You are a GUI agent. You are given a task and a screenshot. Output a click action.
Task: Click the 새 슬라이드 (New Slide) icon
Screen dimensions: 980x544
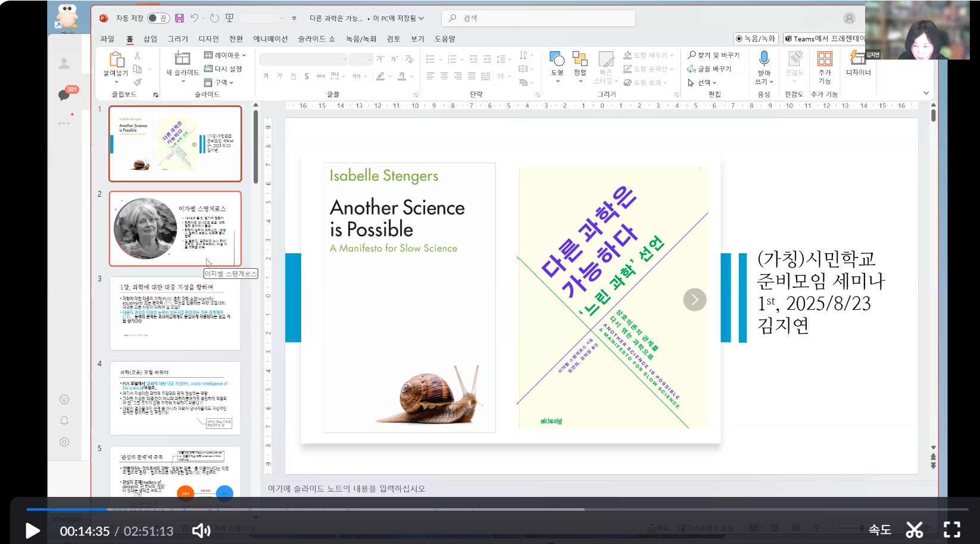point(182,58)
